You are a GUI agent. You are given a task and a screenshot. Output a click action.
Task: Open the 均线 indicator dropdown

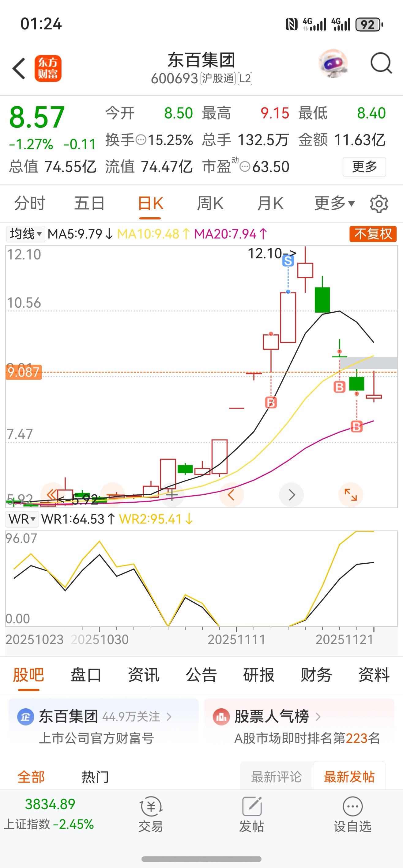pos(26,234)
